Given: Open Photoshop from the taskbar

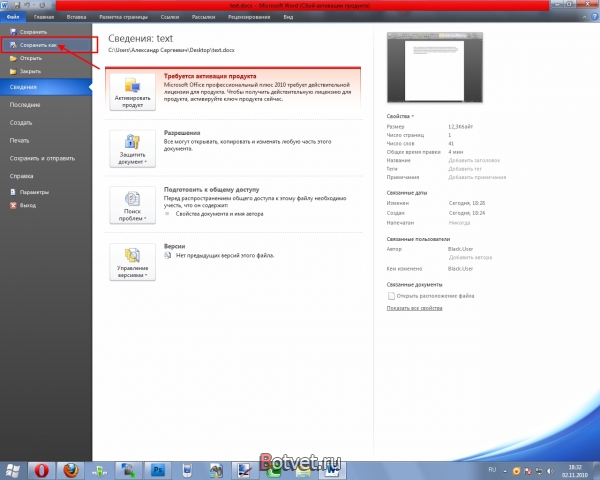Looking at the screenshot, I should [x=158, y=470].
